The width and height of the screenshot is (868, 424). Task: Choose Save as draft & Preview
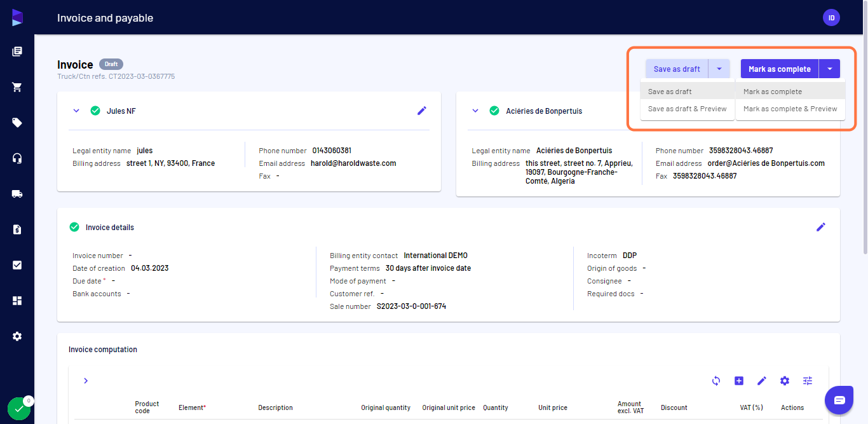click(x=688, y=109)
